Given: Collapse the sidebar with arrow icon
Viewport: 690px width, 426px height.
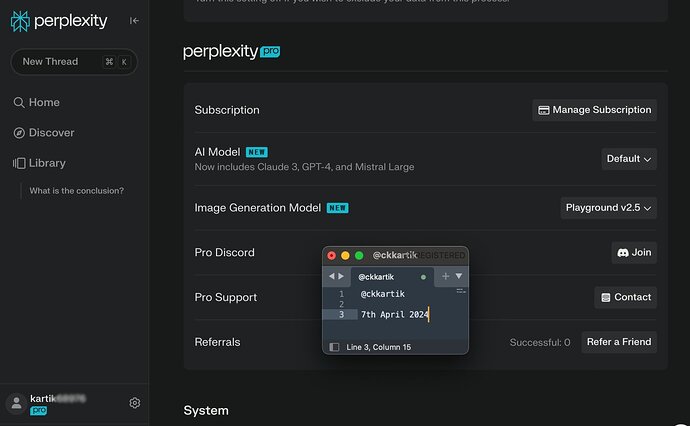Looking at the screenshot, I should click(x=134, y=21).
